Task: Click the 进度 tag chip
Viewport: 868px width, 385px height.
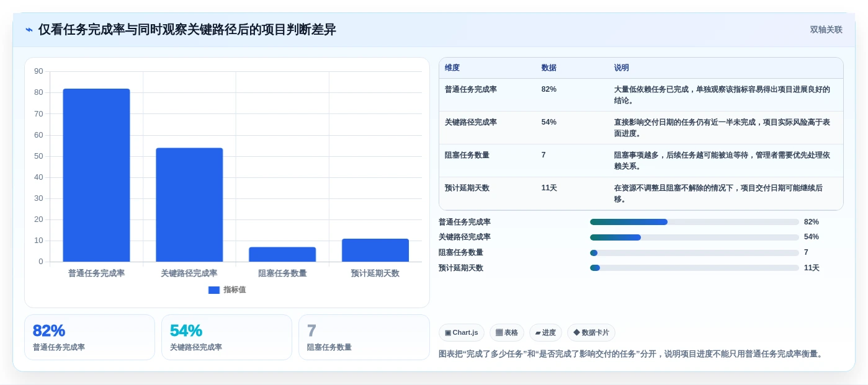Action: [x=545, y=333]
